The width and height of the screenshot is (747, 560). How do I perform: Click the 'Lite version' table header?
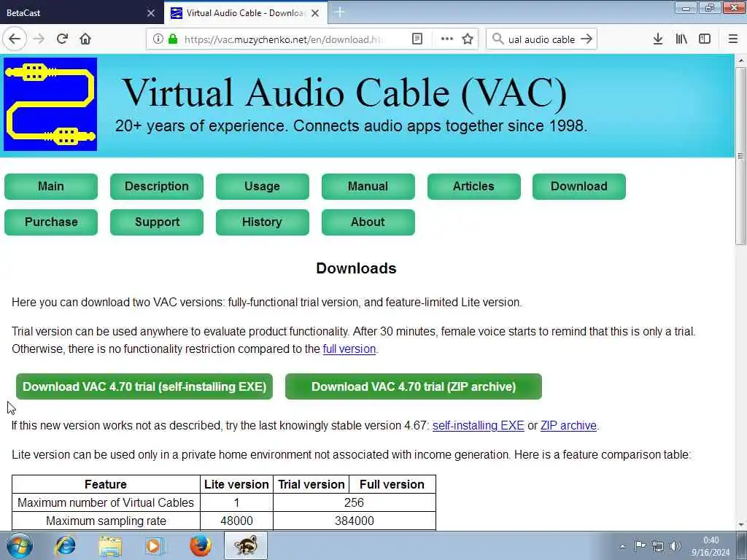(236, 484)
